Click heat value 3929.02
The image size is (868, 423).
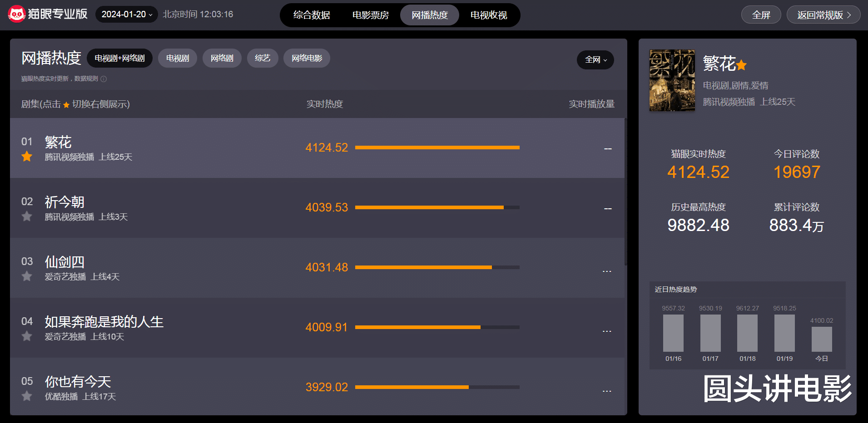point(327,387)
